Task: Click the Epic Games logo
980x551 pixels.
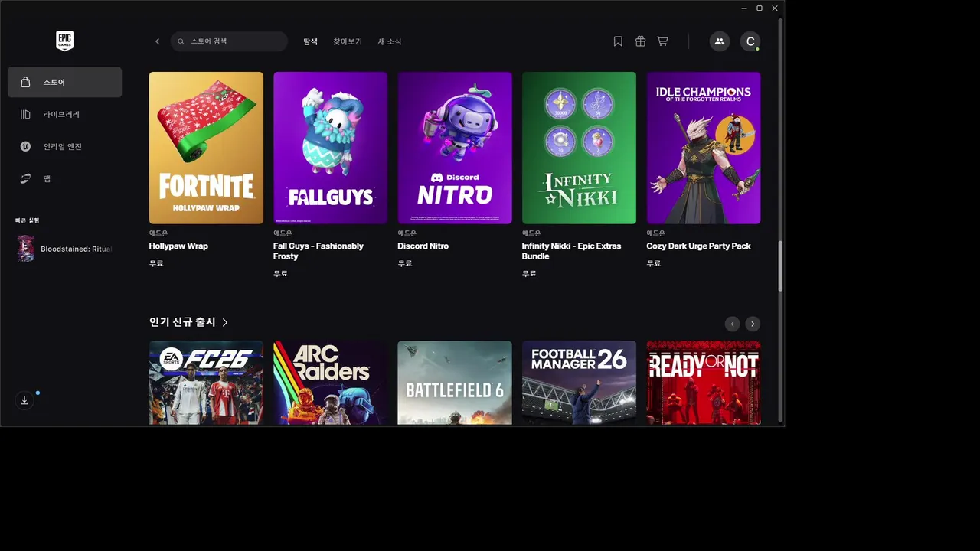Action: [x=65, y=41]
